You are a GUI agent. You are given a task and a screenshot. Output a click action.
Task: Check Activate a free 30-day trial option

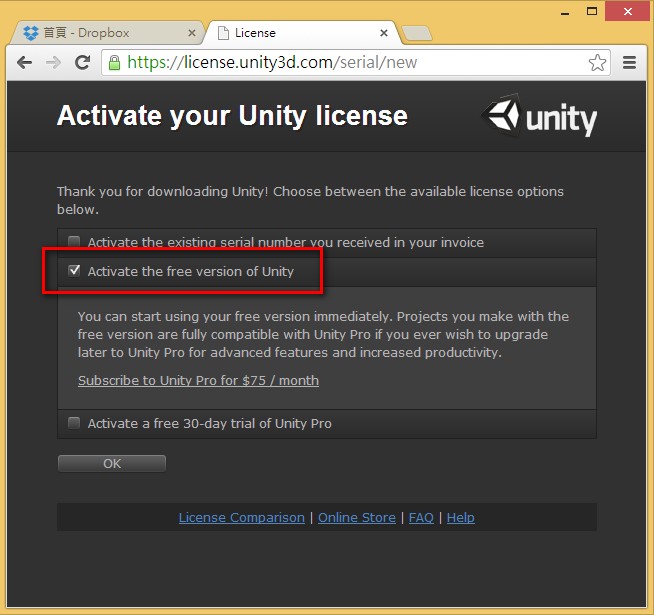[74, 423]
